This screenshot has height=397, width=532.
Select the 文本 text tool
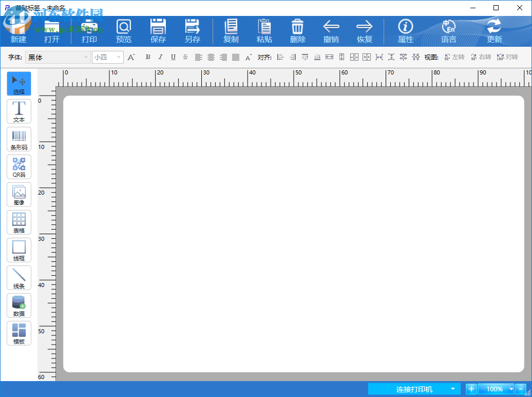pyautogui.click(x=19, y=111)
